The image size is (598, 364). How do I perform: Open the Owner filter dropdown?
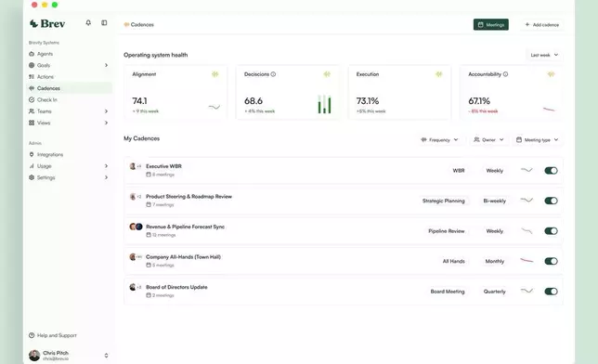488,140
